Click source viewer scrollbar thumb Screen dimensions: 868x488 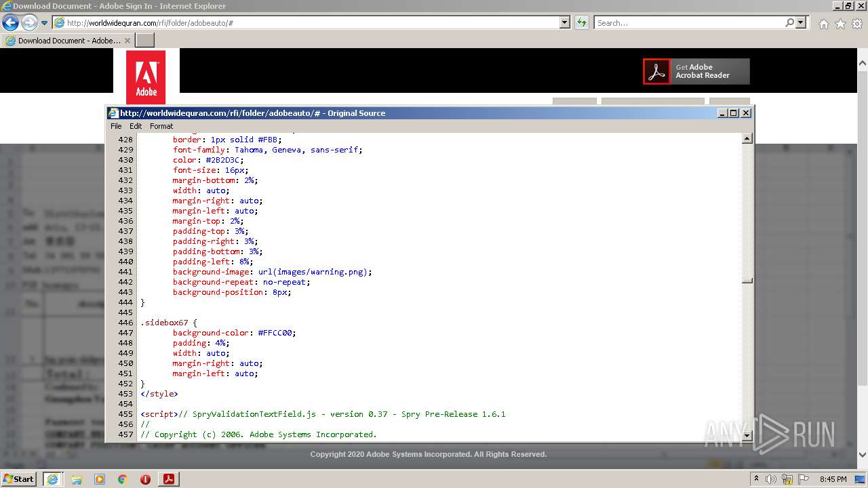tap(747, 281)
